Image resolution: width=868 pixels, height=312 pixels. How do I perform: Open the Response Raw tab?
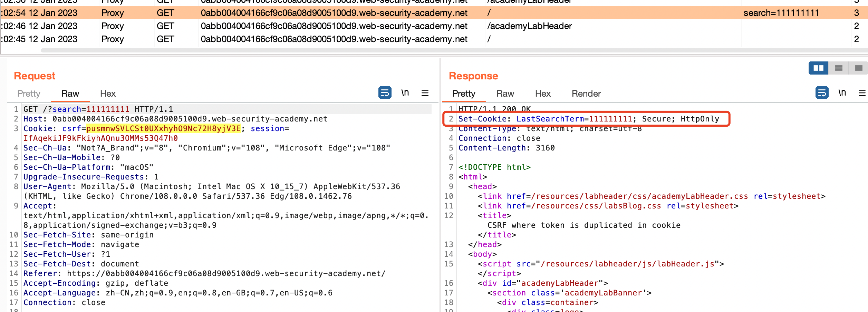click(x=505, y=94)
